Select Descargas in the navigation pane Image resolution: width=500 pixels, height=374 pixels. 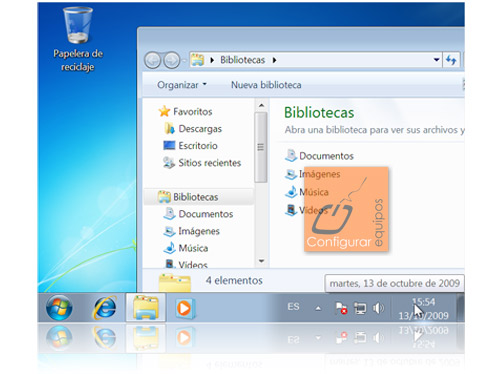(x=200, y=129)
